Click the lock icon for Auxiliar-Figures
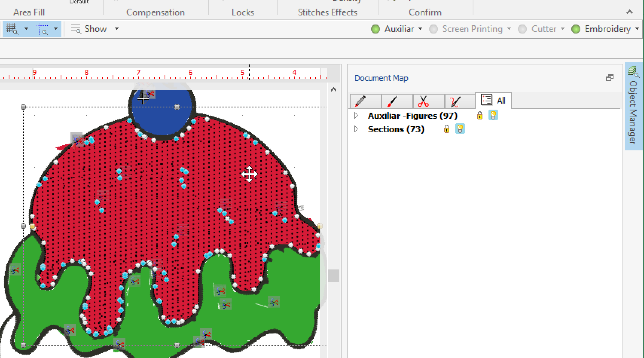Image resolution: width=644 pixels, height=358 pixels. (x=479, y=115)
